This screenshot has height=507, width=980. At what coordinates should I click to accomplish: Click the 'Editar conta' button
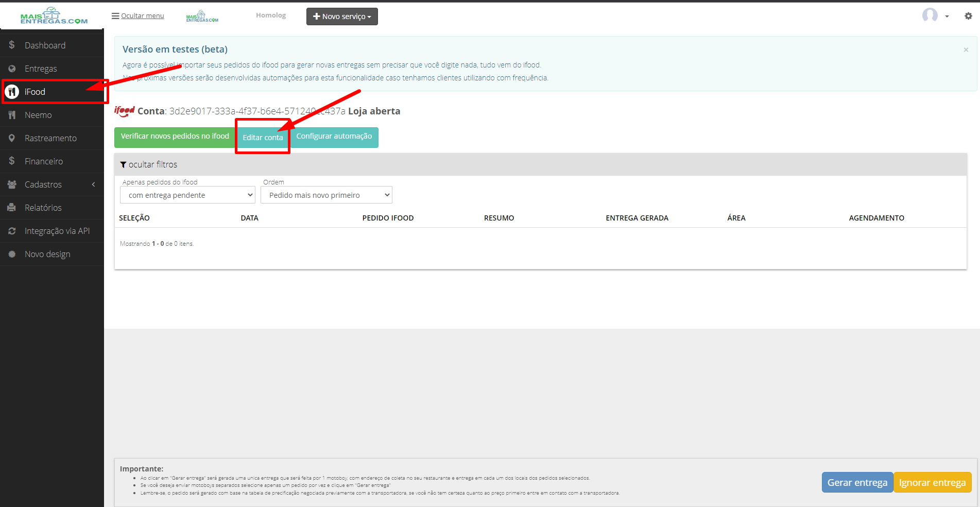click(263, 138)
